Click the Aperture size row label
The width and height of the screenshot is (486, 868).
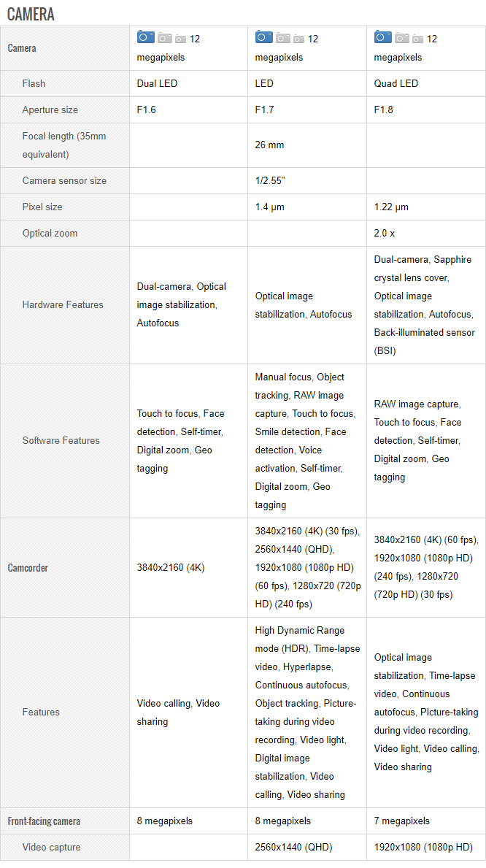click(x=50, y=110)
